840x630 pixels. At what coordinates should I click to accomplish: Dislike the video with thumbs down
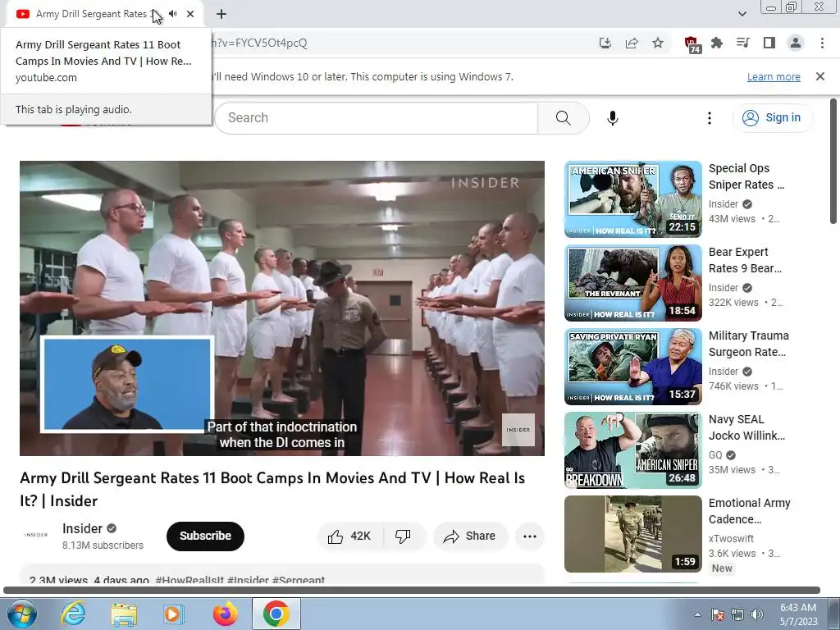tap(404, 536)
